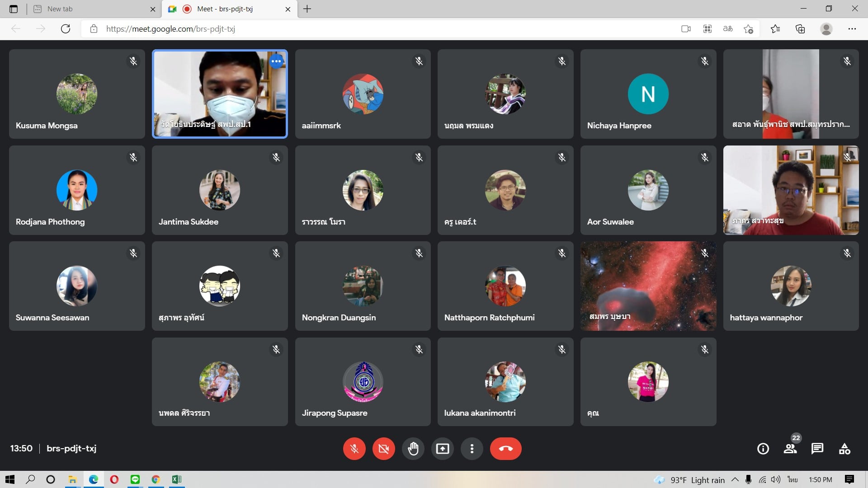Click the name label Jirapong Supasre

click(335, 413)
